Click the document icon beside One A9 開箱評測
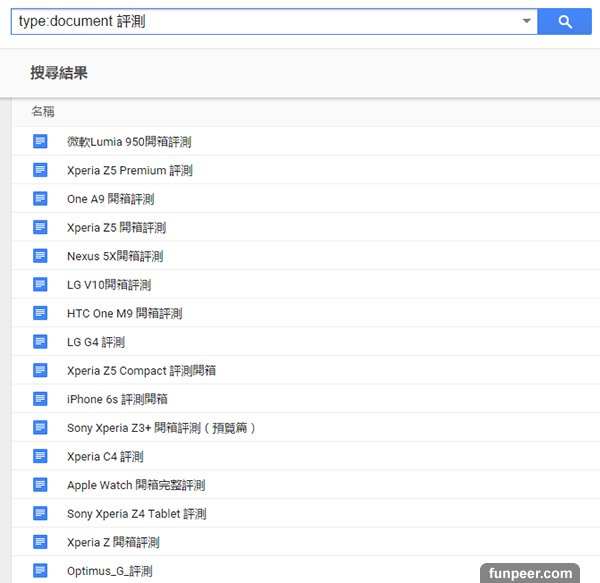The height and width of the screenshot is (583, 600). pyautogui.click(x=40, y=199)
